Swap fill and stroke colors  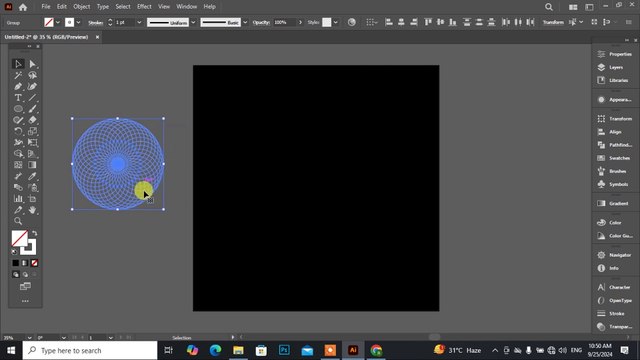coord(35,233)
